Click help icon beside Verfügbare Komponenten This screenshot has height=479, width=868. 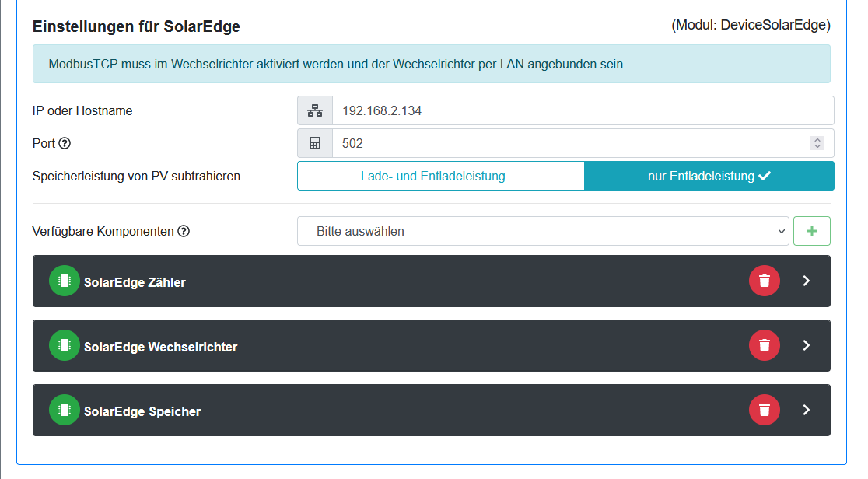184,231
